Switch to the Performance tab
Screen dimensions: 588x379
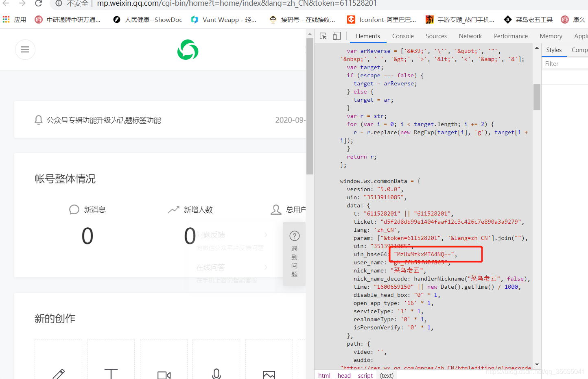511,36
